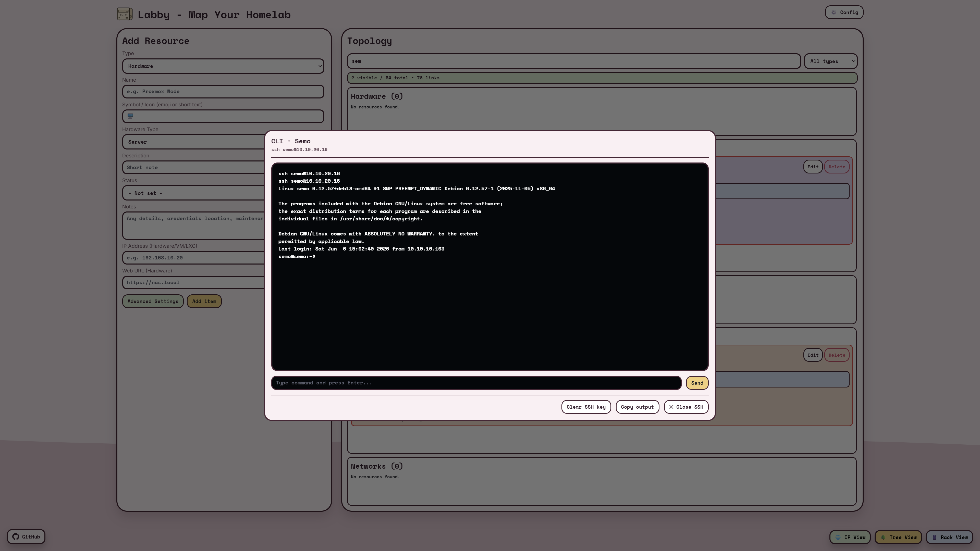Click the X icon in Close SSH

[x=671, y=407]
